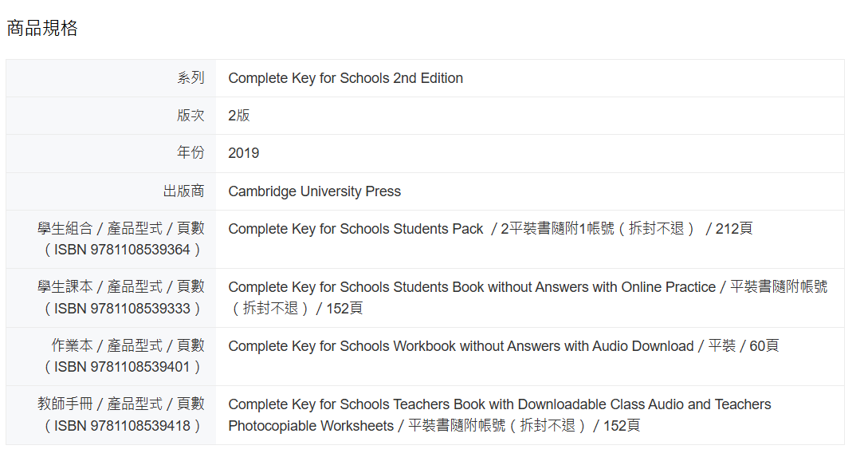Select the 系列 row label
The height and width of the screenshot is (469, 868).
pyautogui.click(x=190, y=78)
